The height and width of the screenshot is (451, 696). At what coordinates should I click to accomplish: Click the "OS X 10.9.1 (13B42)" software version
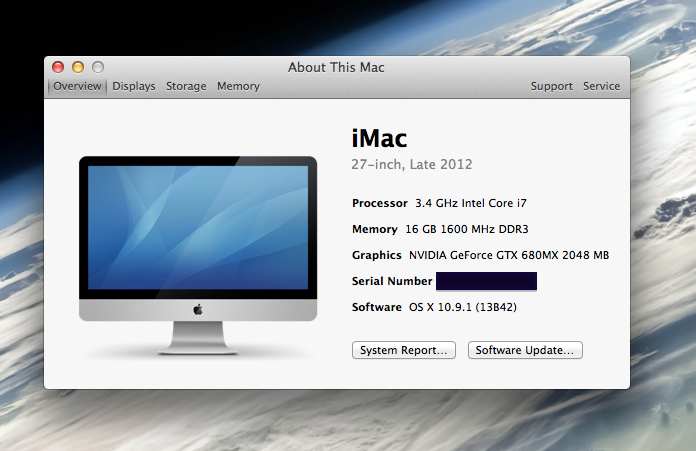pyautogui.click(x=463, y=307)
